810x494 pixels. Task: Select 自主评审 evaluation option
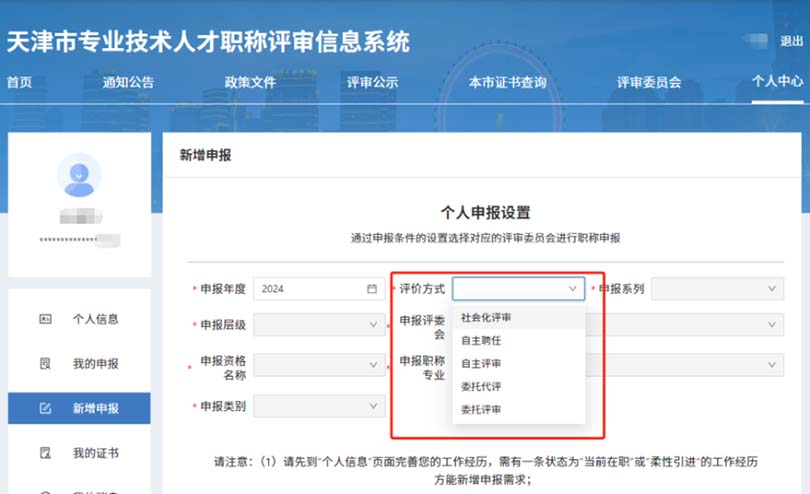pos(481,363)
